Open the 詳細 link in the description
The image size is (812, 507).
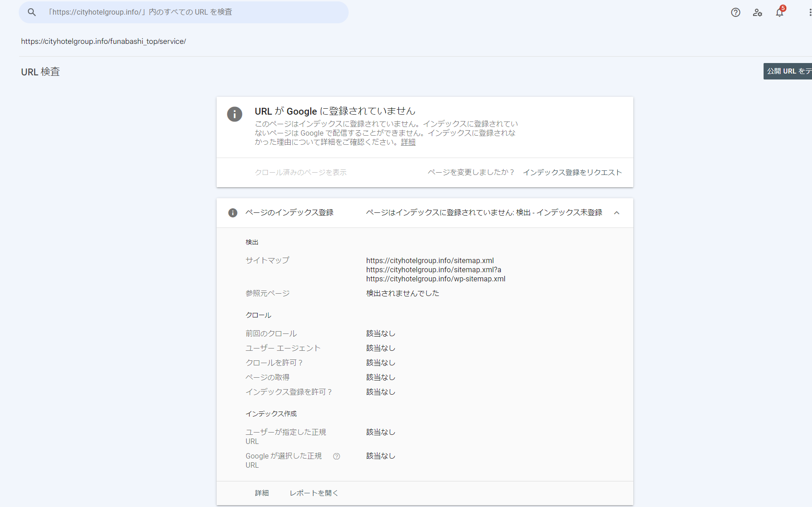pos(408,142)
